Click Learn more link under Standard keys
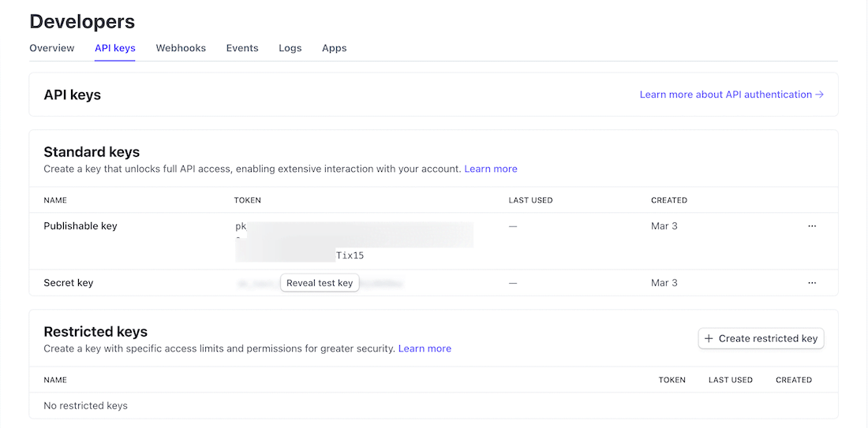The width and height of the screenshot is (868, 428). pos(491,169)
